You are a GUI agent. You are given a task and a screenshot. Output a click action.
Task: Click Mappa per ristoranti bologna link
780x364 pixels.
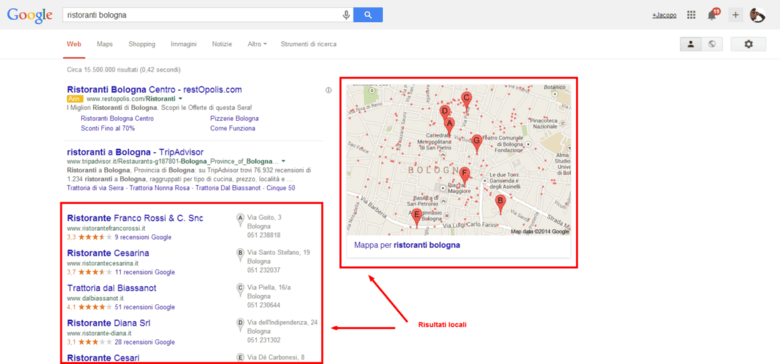click(407, 245)
